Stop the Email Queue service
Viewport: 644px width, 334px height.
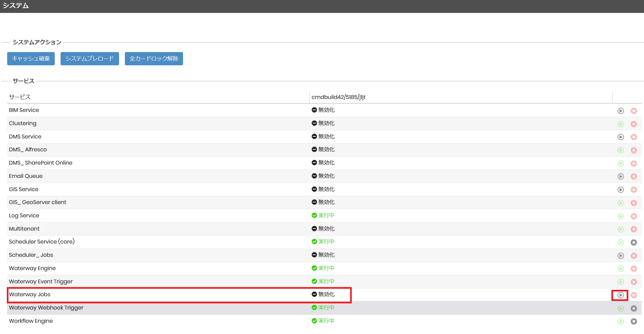click(633, 176)
